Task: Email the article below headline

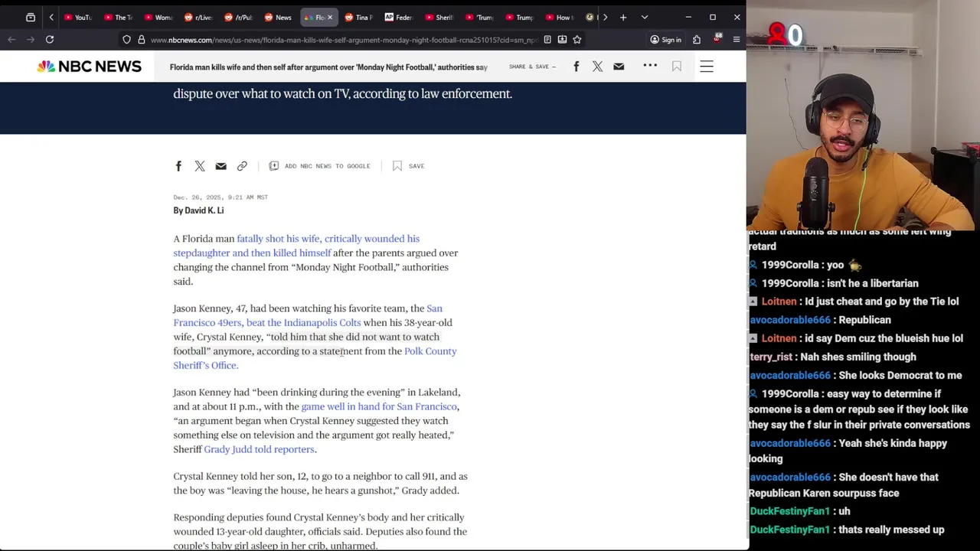Action: pyautogui.click(x=220, y=166)
